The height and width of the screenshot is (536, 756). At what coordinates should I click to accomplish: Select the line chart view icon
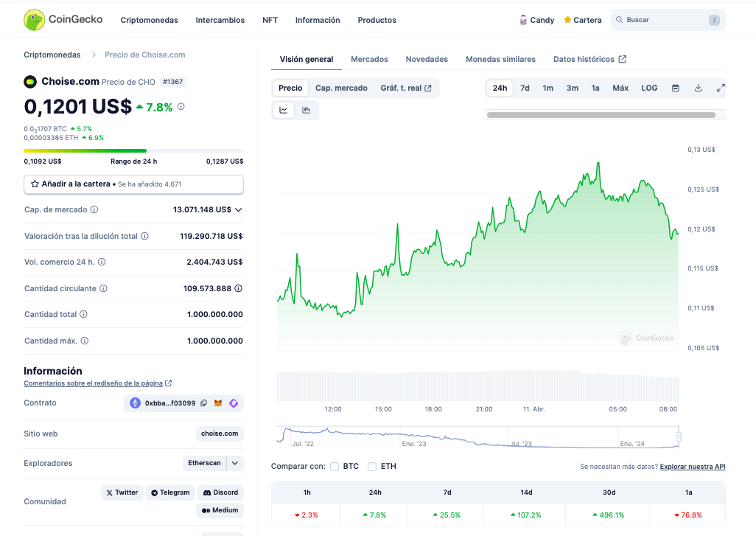point(284,110)
